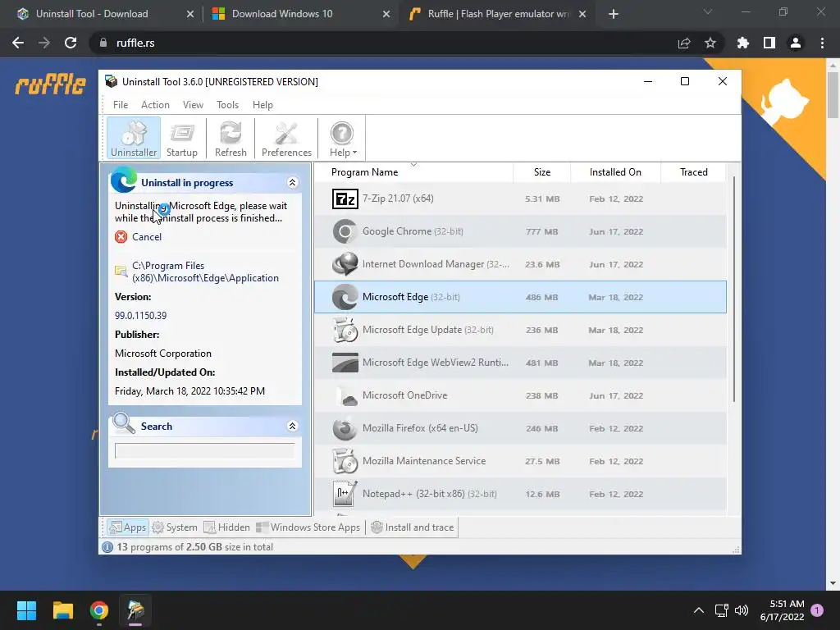Click the Search text field
Screen dimensions: 840x630
[204, 450]
